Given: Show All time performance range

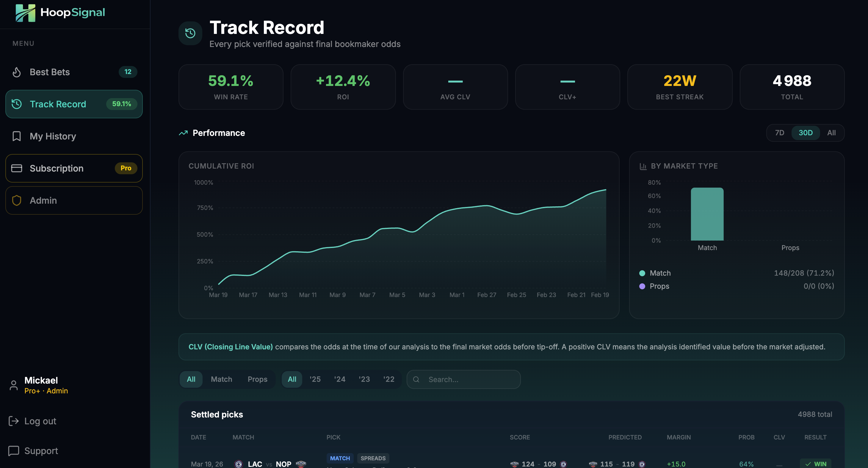Looking at the screenshot, I should point(831,133).
